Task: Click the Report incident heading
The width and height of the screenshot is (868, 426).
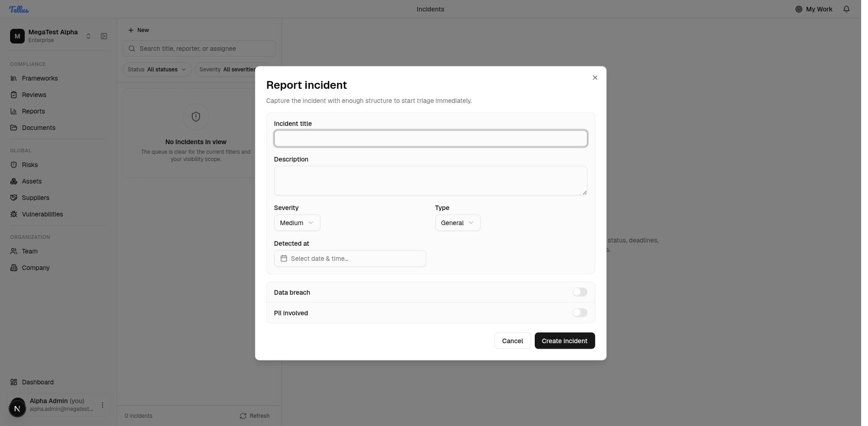Action: click(307, 85)
